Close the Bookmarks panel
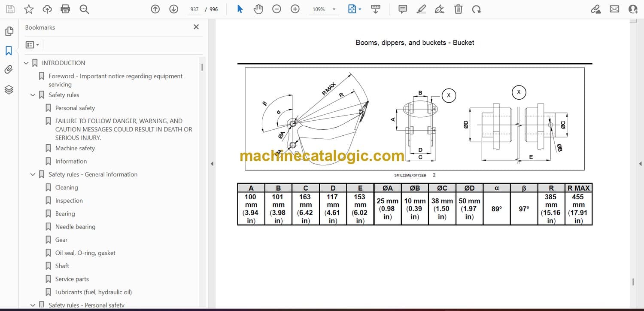This screenshot has width=644, height=311. coord(196,27)
